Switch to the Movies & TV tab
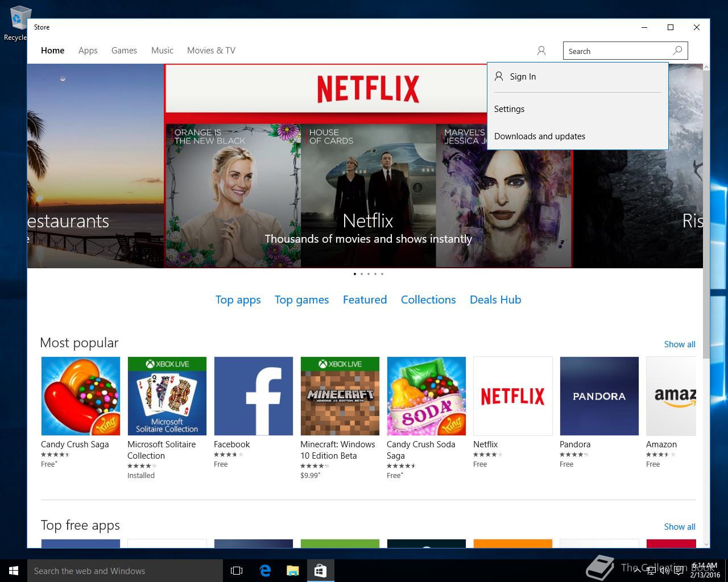728x582 pixels. click(211, 51)
